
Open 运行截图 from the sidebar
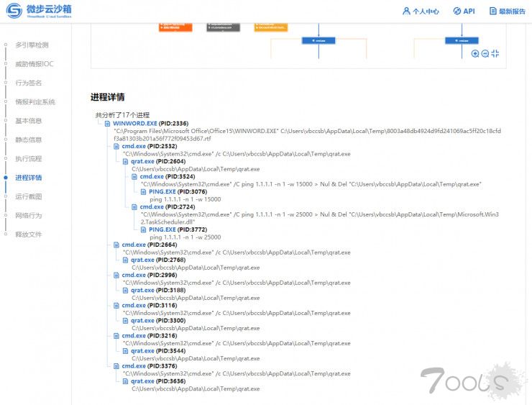29,196
